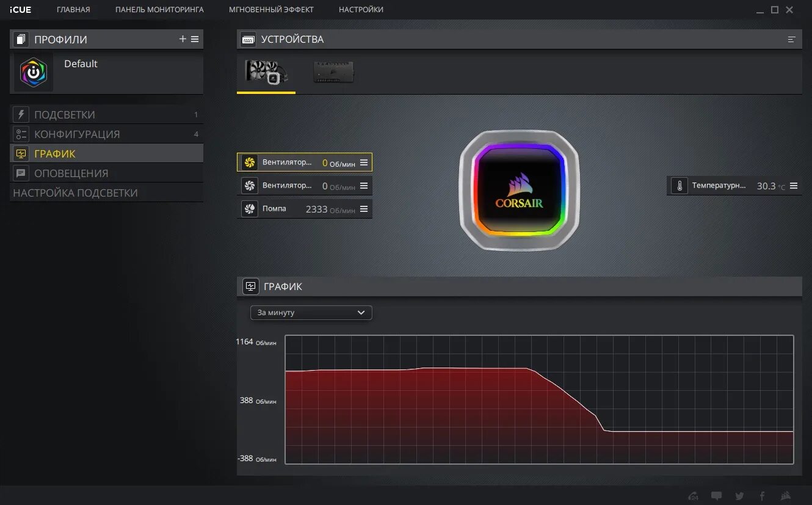Open the Corsair sails logo in footer
This screenshot has height=505, width=812.
[x=786, y=496]
